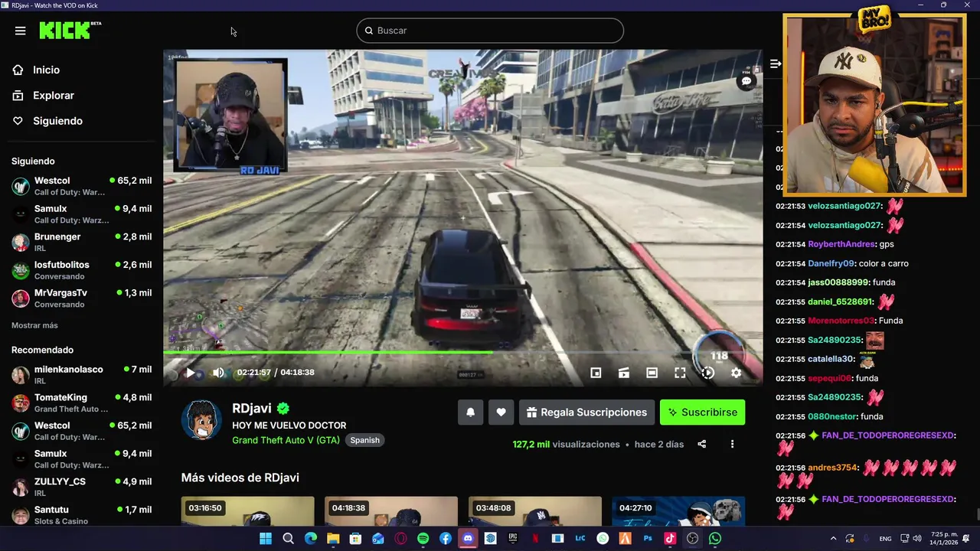
Task: Follow RDjavi with heart button
Action: (x=501, y=412)
